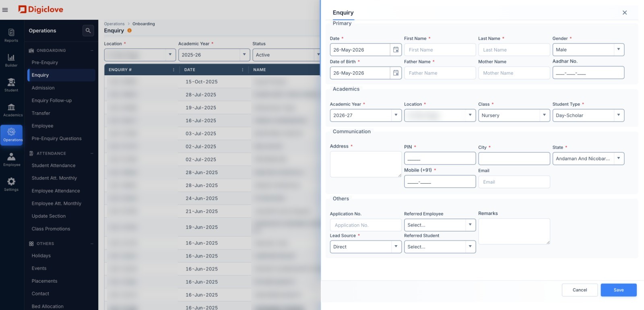Screen dimensions: 644x310
Task: Click the Address text area
Action: click(365, 164)
